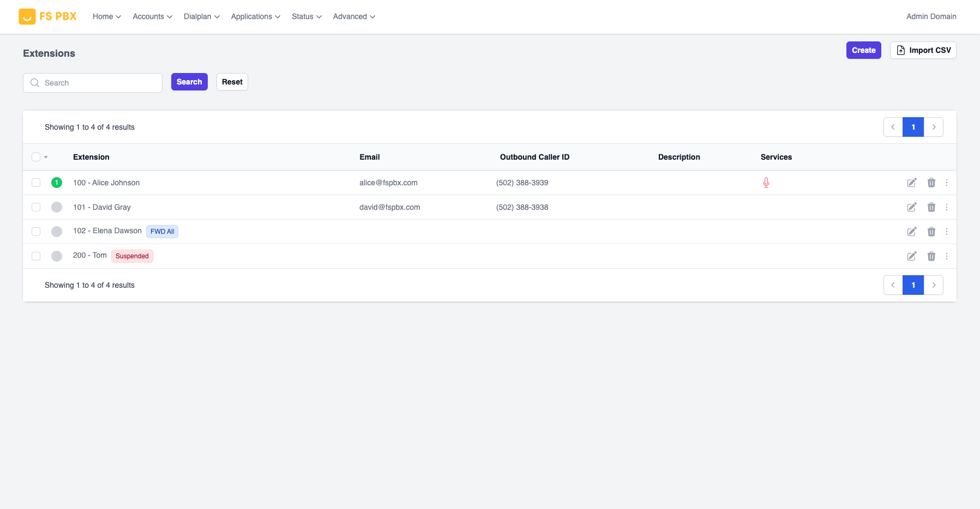Check the row checkbox for 101 - David Gray

click(x=36, y=207)
